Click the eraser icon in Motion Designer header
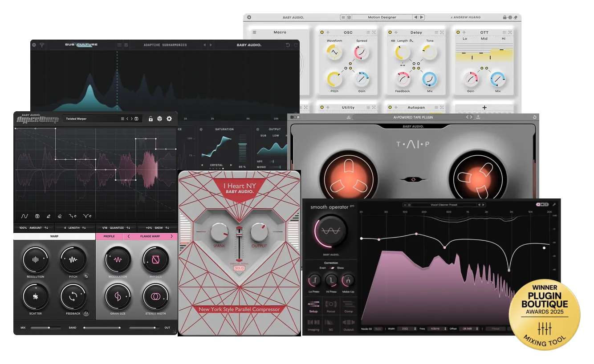This screenshot has width=594, height=364. (x=516, y=17)
